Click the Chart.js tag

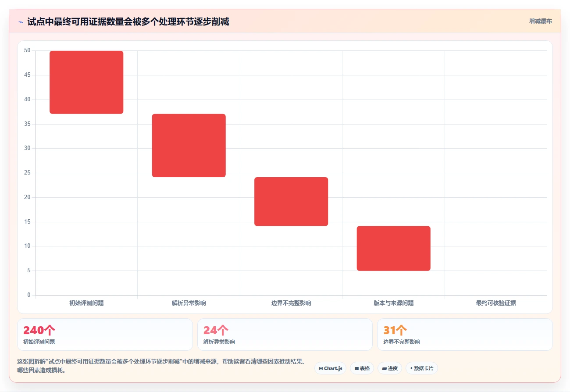(x=330, y=368)
